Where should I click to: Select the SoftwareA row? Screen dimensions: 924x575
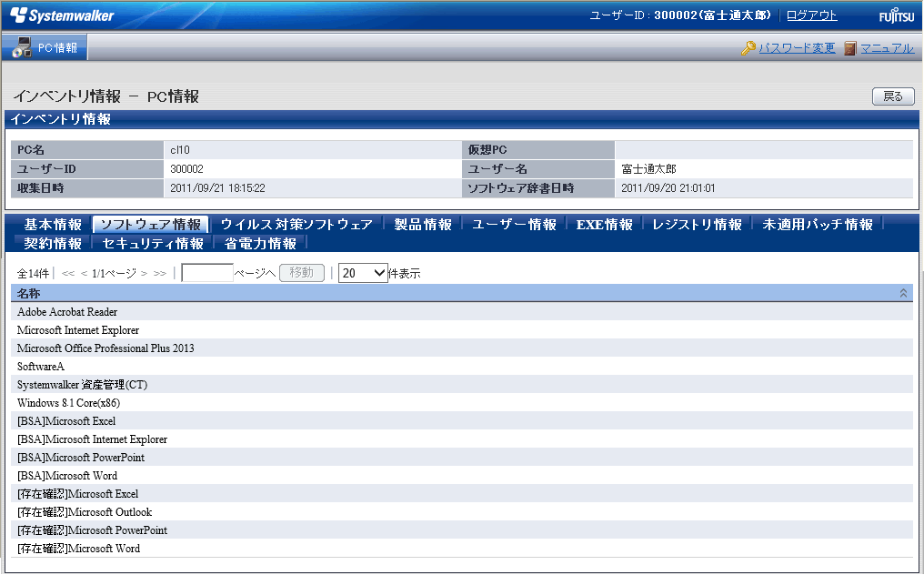[x=462, y=367]
